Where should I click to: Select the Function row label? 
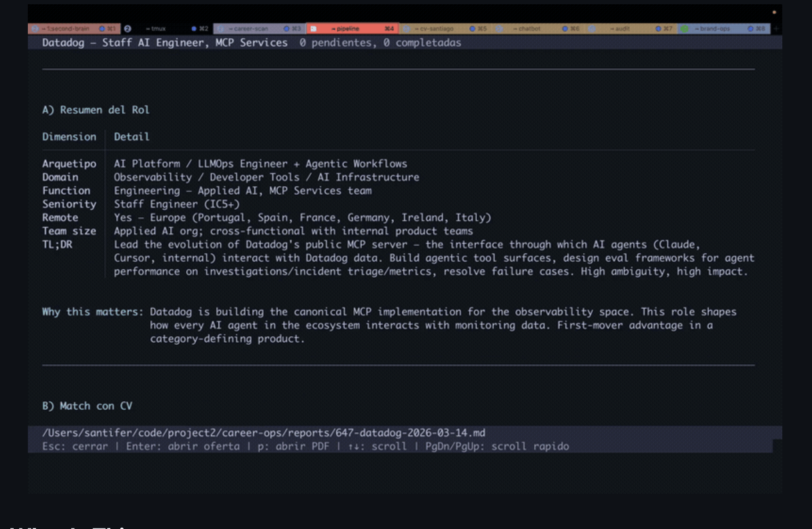click(x=66, y=190)
